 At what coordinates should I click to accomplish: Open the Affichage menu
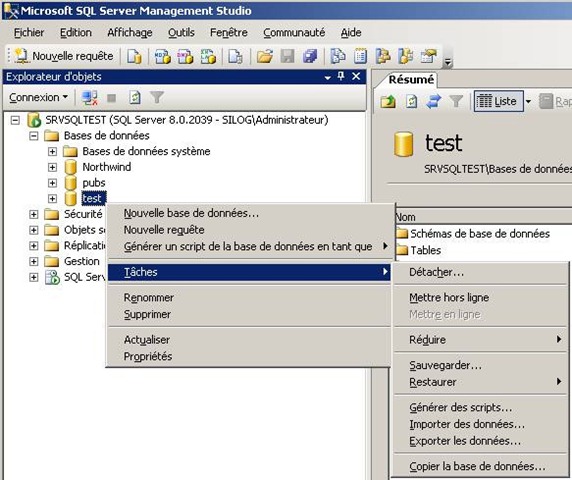130,32
